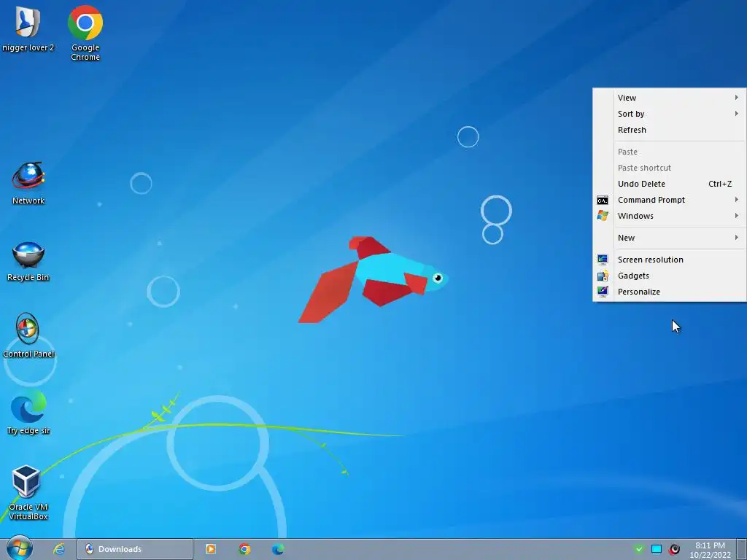Expand the View submenu arrow
The image size is (747, 560).
[x=737, y=98]
